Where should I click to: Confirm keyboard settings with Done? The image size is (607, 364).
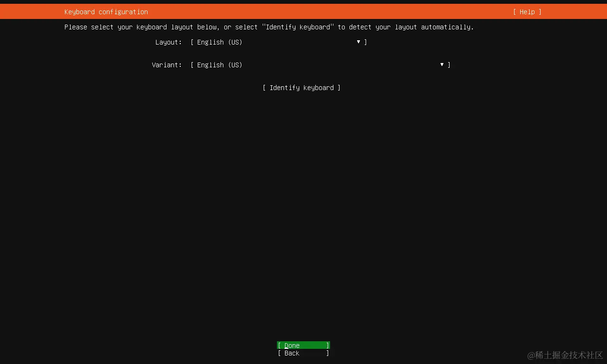pos(303,346)
